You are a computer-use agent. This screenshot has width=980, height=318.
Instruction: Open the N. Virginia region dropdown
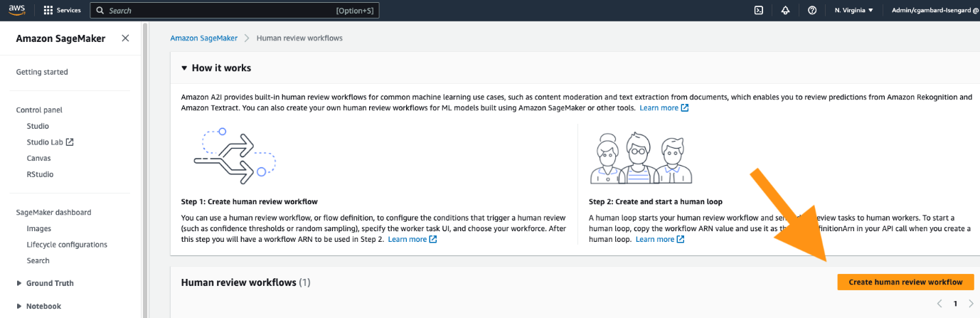click(853, 11)
